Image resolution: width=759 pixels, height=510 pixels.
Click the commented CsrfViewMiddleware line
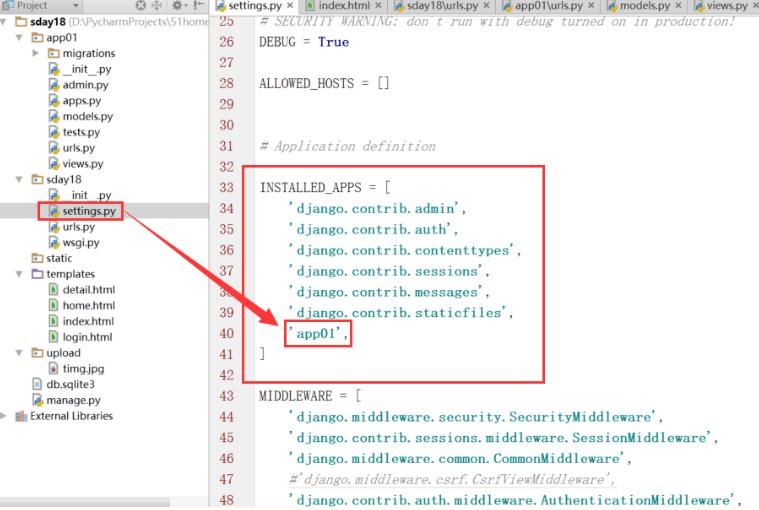point(452,480)
